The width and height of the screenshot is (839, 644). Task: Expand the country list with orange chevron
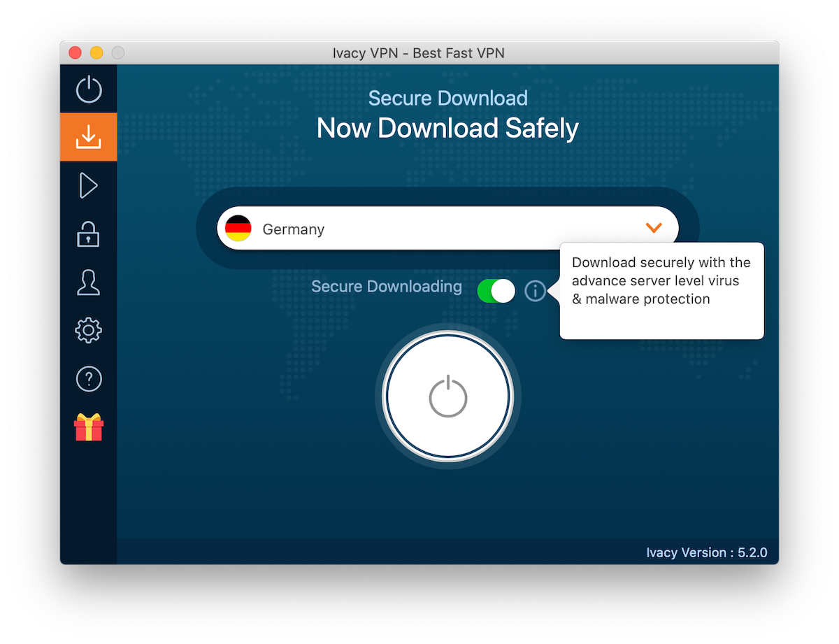[x=654, y=228]
